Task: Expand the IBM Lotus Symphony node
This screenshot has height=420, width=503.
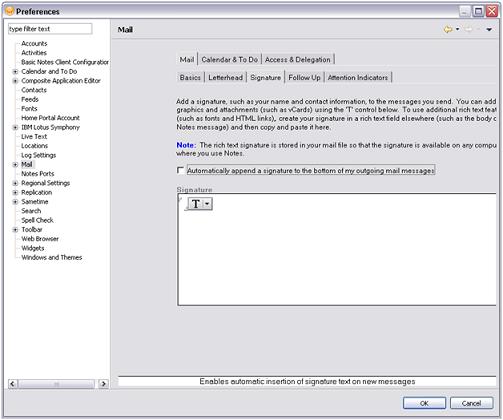Action: [x=15, y=127]
